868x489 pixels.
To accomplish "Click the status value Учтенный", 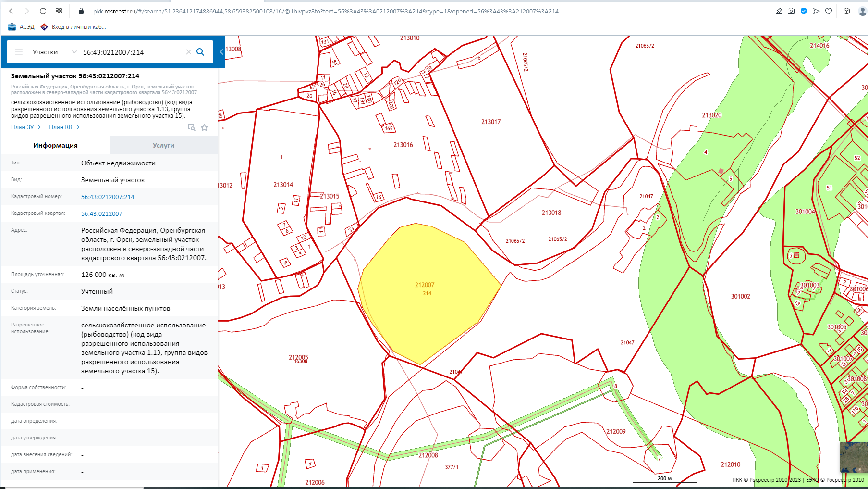I will coord(97,291).
